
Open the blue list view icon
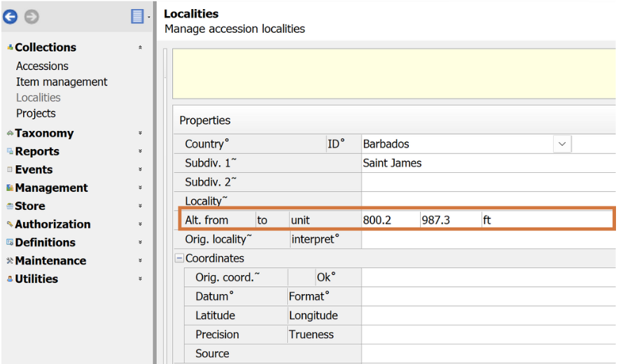[137, 16]
